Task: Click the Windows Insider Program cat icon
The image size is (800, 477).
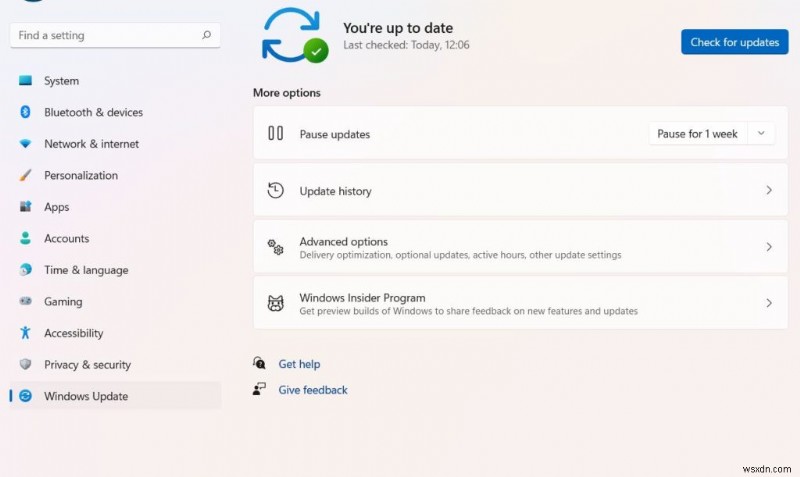Action: pos(276,304)
